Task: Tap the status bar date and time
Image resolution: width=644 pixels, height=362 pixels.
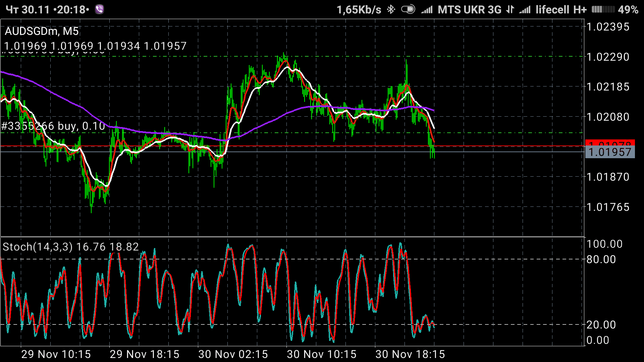Action: (48, 9)
